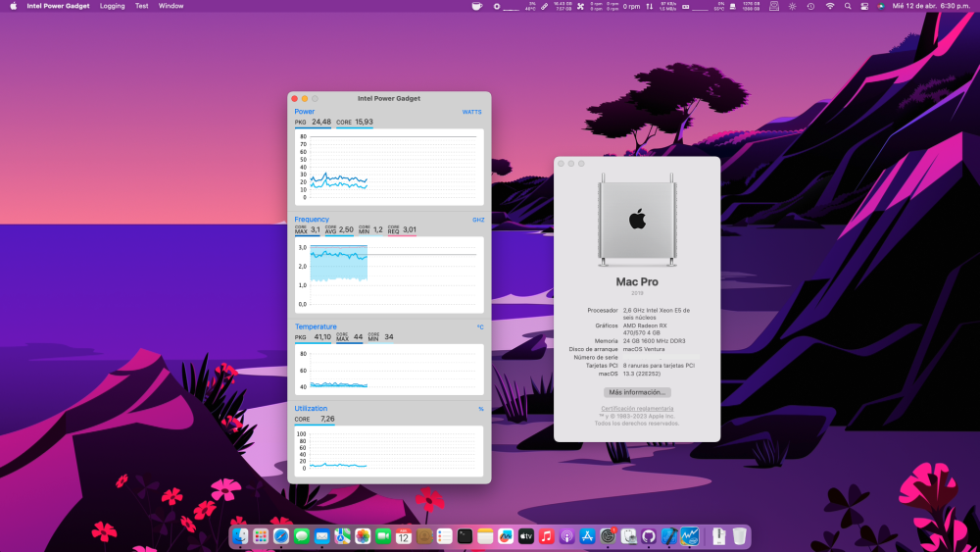Open Apple TV in the Dock

tap(526, 536)
